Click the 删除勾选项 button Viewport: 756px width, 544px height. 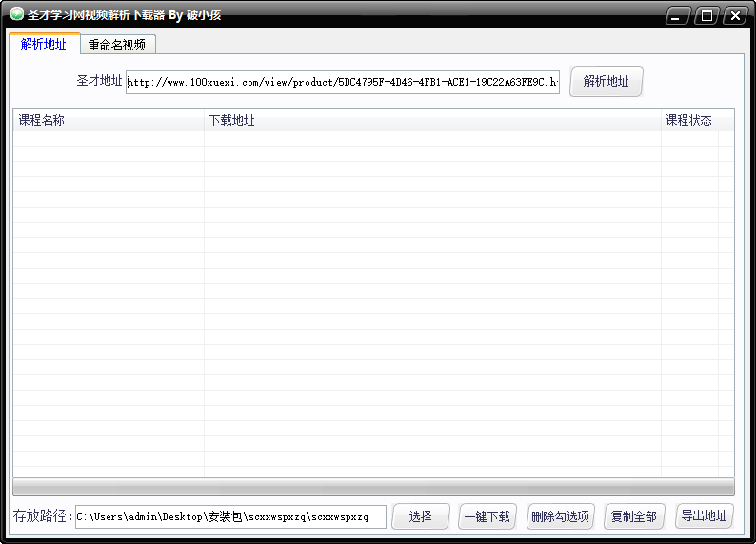(x=560, y=516)
